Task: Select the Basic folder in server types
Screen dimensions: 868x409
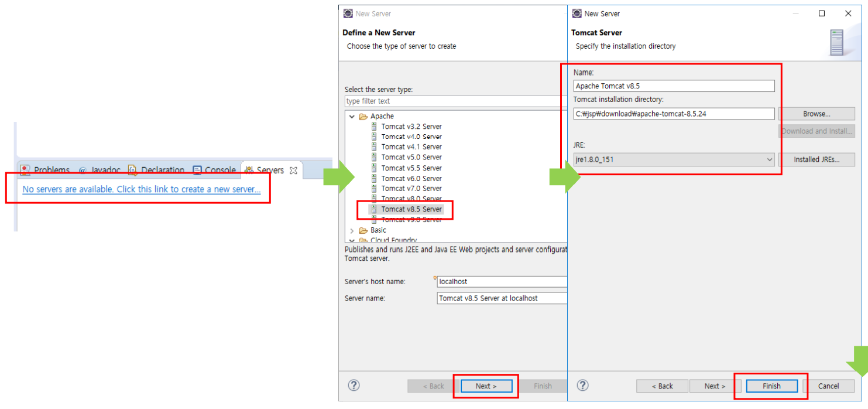Action: click(373, 230)
